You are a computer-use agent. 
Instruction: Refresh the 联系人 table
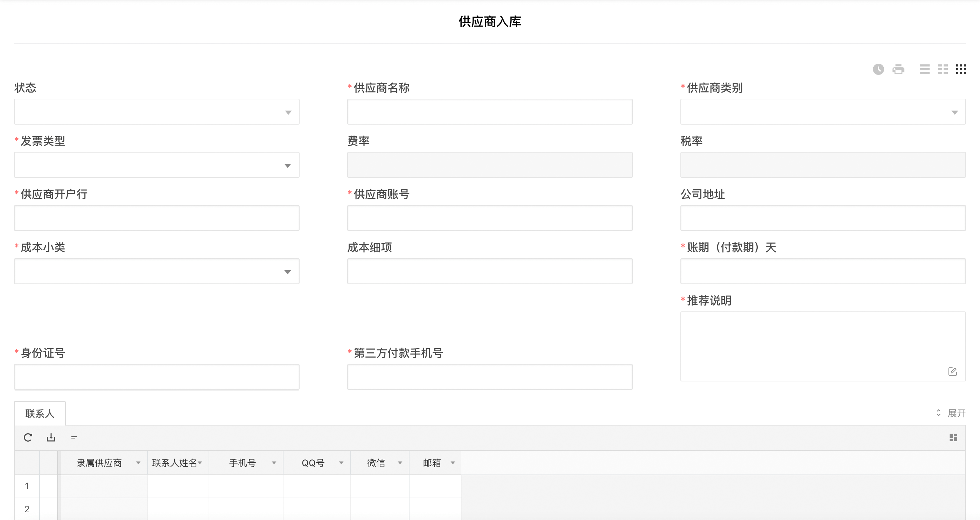(x=28, y=437)
